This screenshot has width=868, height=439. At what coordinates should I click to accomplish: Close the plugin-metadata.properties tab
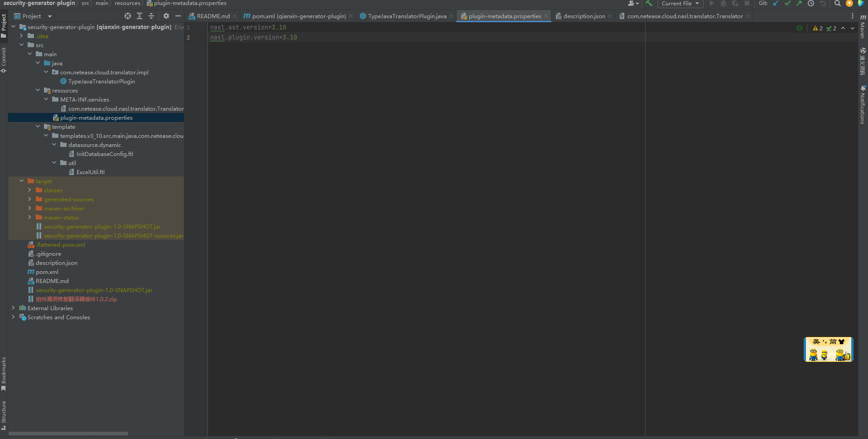[546, 16]
